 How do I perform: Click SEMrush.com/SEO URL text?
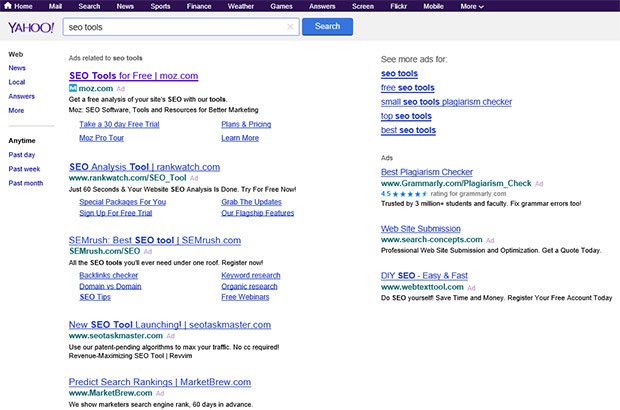click(x=104, y=251)
